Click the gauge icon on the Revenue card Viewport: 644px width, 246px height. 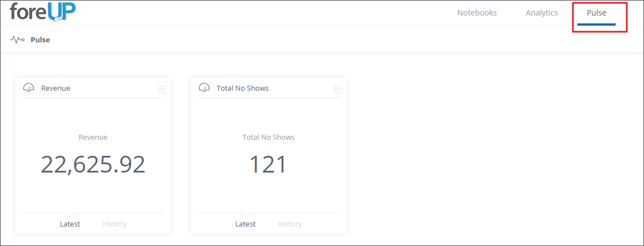[x=29, y=88]
